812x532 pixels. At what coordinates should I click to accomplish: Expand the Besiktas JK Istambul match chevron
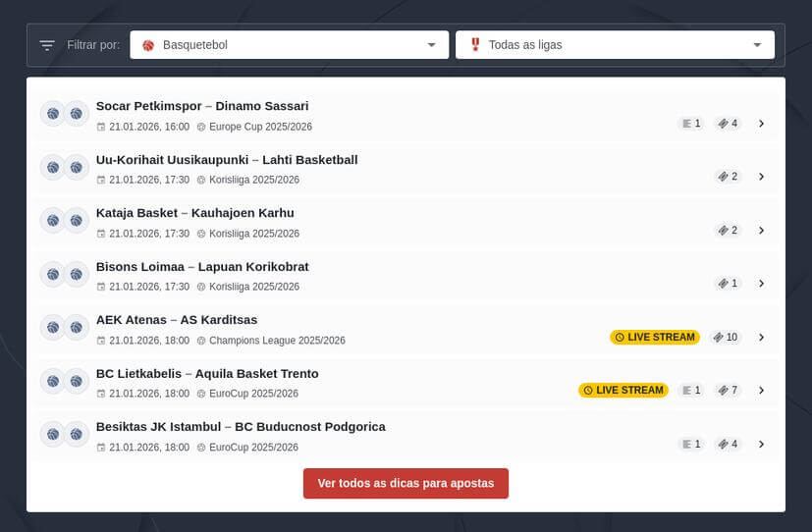[x=761, y=444]
